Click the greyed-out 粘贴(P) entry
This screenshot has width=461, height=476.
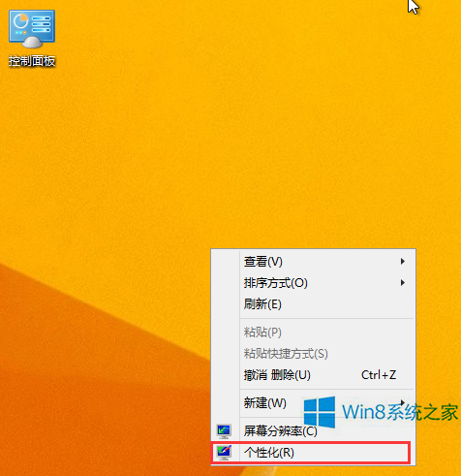(x=313, y=333)
